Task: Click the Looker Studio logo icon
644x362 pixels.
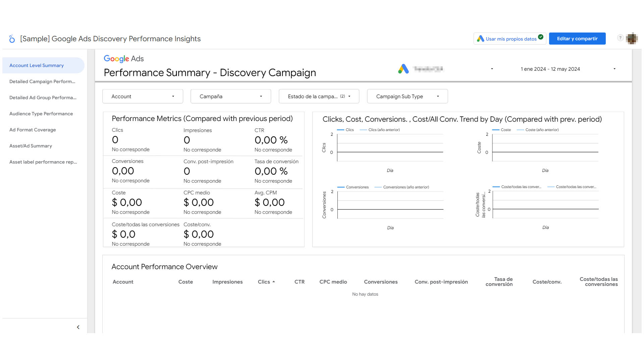Action: pyautogui.click(x=12, y=39)
